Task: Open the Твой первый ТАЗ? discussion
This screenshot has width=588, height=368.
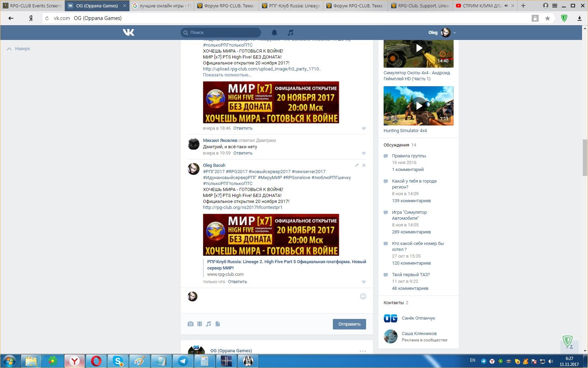Action: coord(411,275)
